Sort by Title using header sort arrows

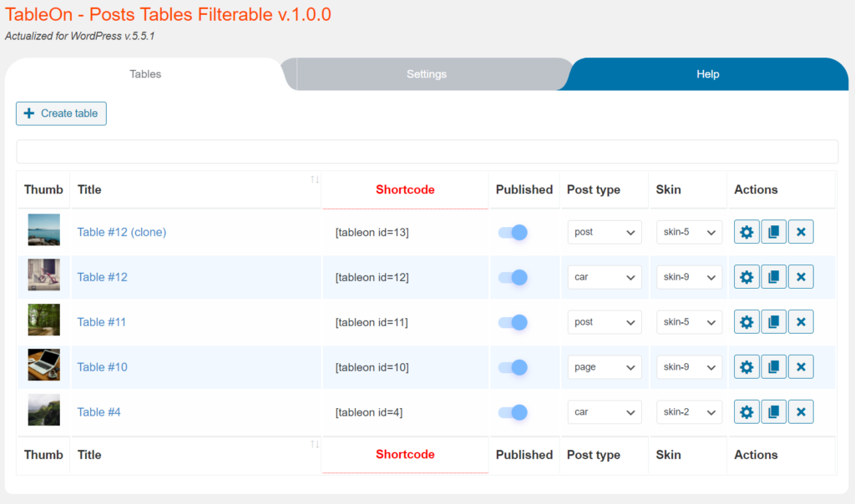pyautogui.click(x=315, y=179)
